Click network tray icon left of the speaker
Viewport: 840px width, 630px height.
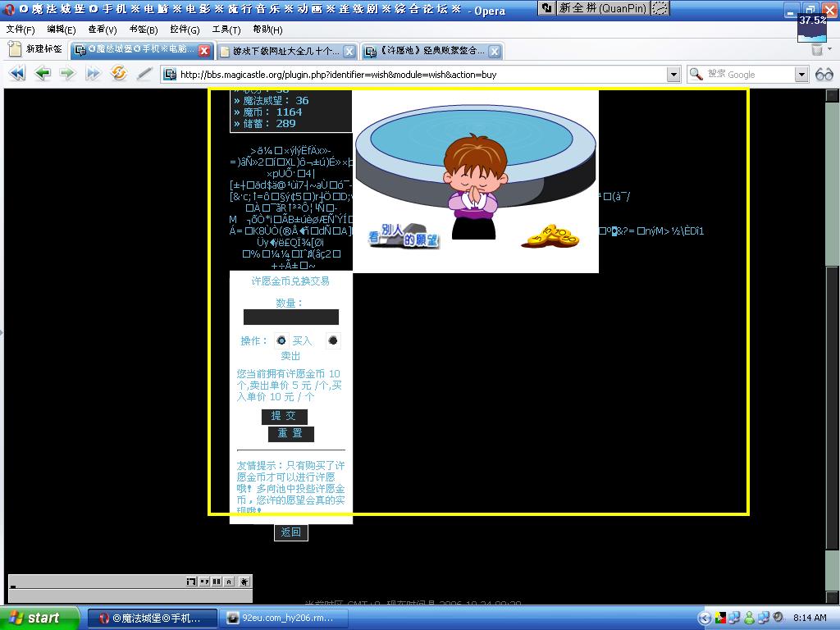coord(764,618)
